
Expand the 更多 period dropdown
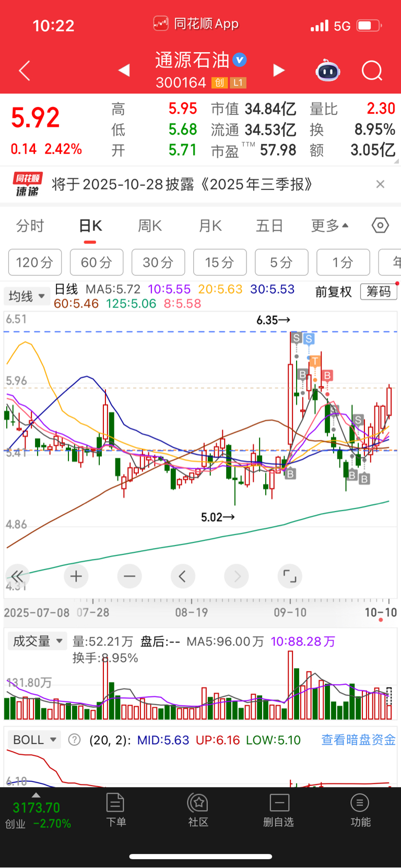[329, 226]
